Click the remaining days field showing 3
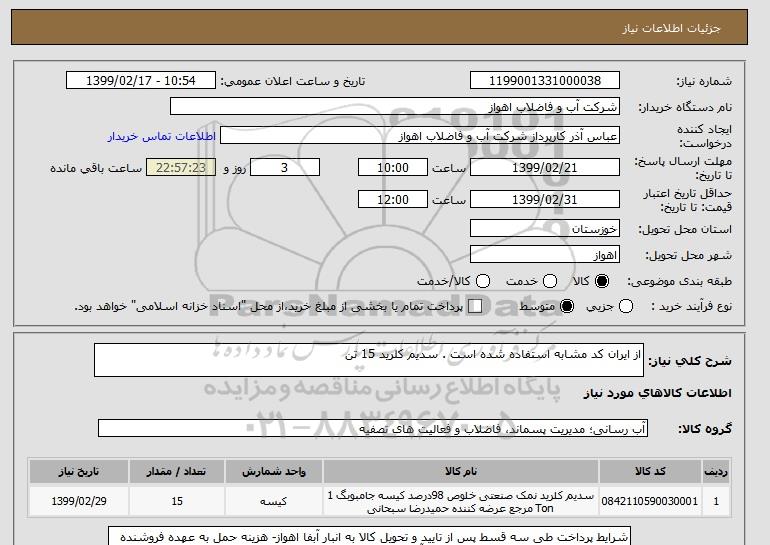 pyautogui.click(x=285, y=167)
